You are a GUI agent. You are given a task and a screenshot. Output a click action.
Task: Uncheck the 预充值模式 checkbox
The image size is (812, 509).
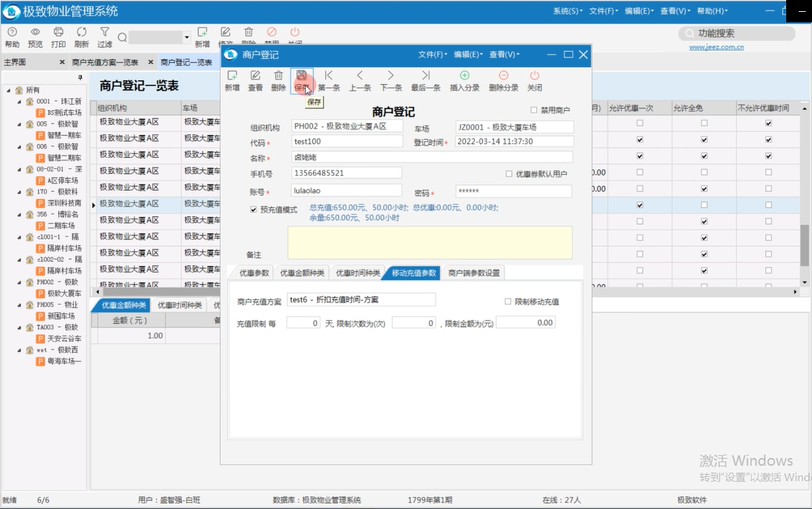tap(254, 209)
